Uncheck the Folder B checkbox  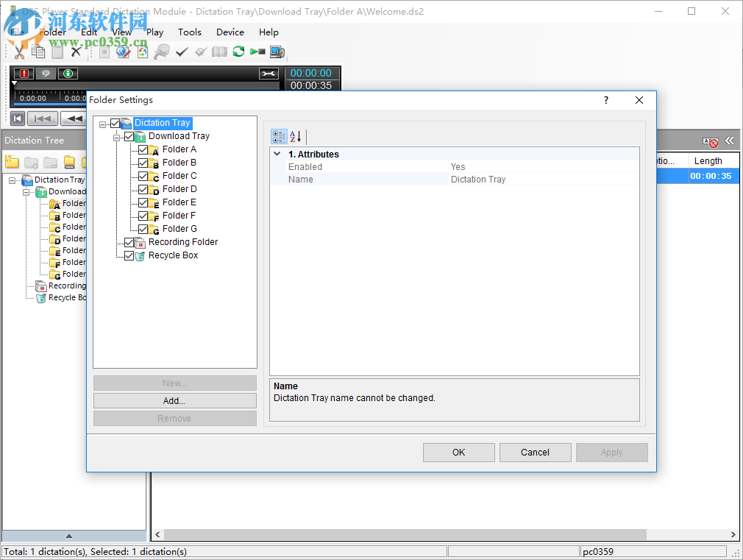coord(143,163)
